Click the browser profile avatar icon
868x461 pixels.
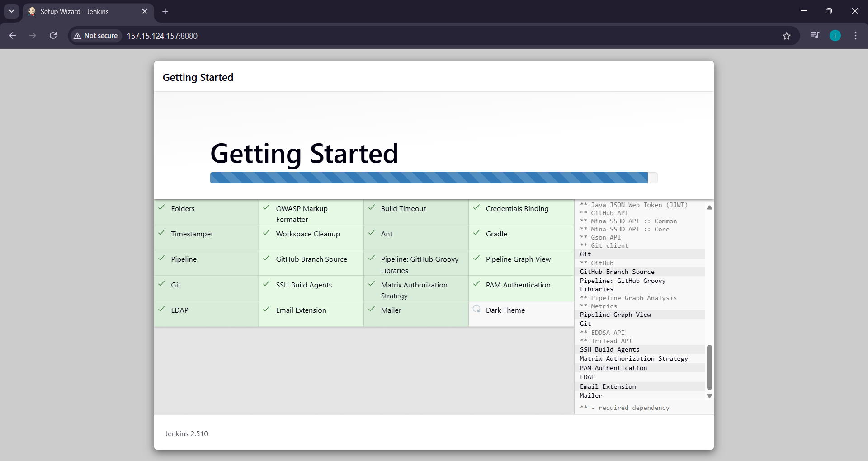coord(835,36)
